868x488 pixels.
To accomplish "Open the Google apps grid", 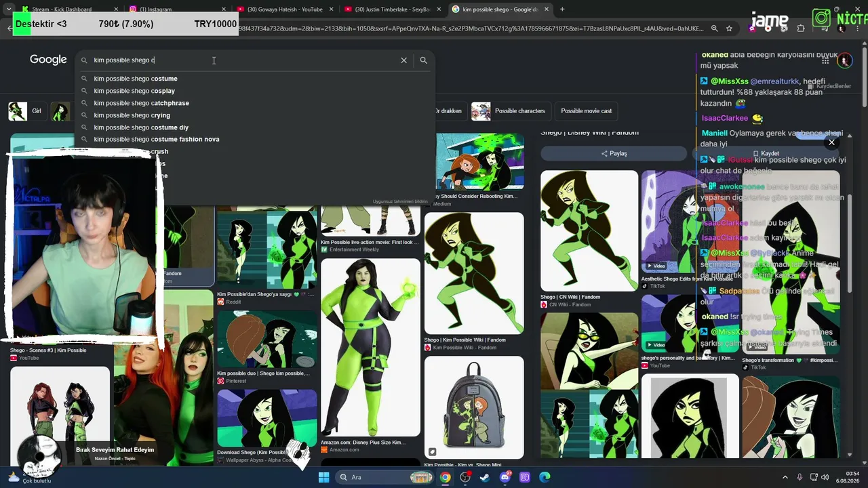I will [825, 60].
